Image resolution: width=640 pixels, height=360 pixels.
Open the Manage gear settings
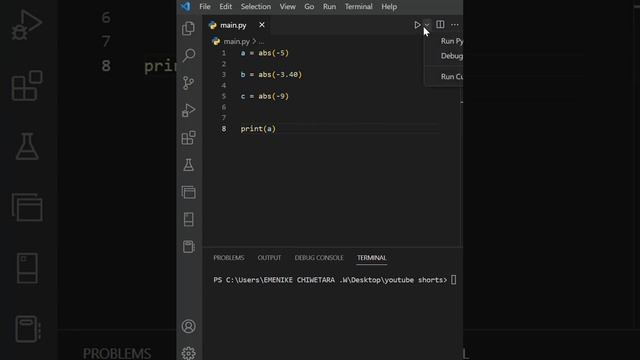point(188,353)
